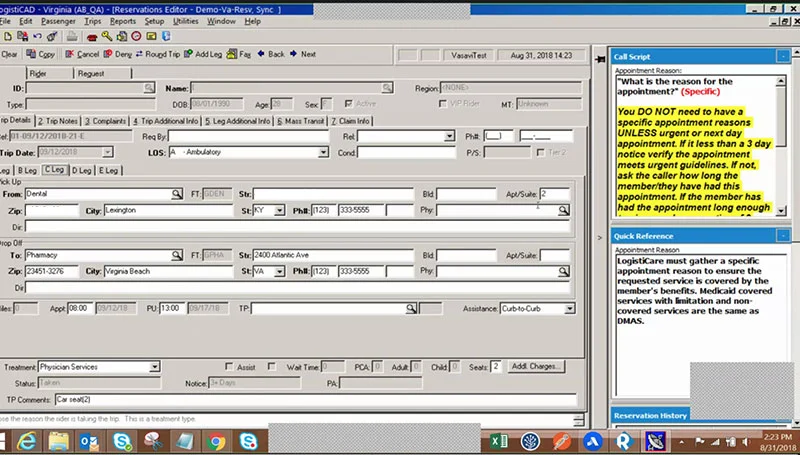
Task: Click the magnifier beside the Name field
Action: 387,88
